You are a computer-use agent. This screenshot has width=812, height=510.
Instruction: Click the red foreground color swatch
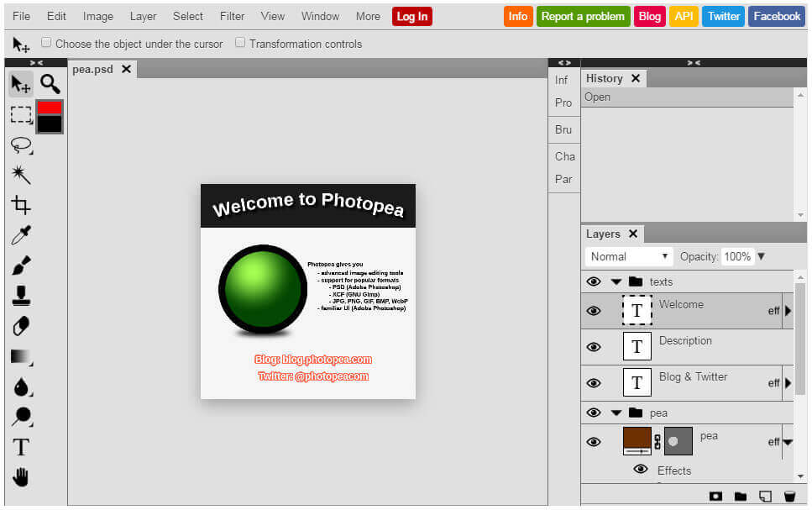(50, 108)
